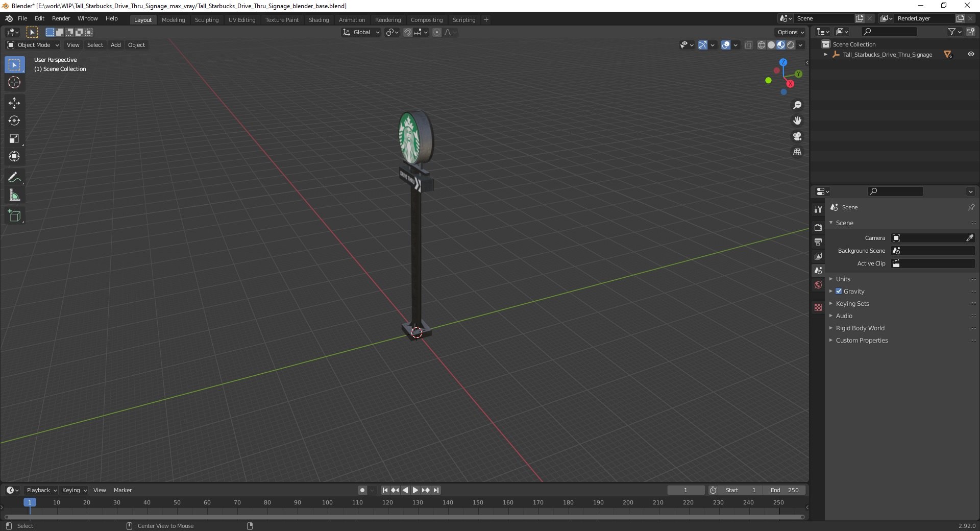Choose the Move tool

point(14,103)
